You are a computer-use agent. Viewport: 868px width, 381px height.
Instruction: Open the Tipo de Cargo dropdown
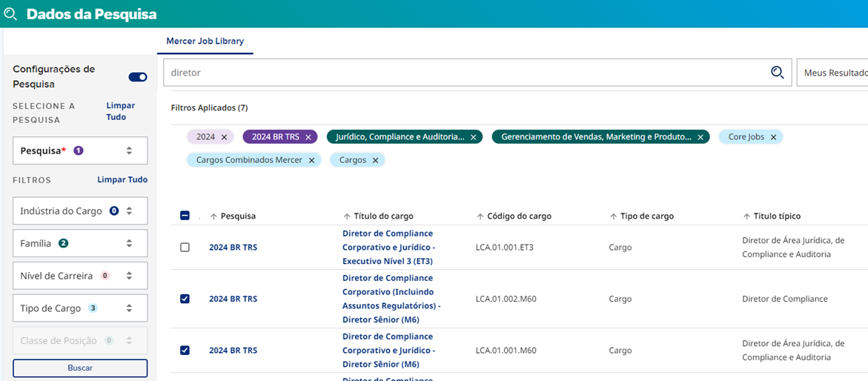coord(80,308)
